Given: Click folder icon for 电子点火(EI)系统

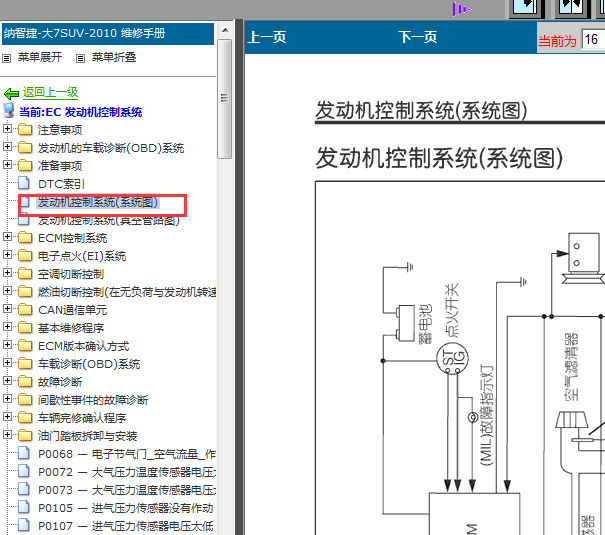Looking at the screenshot, I should (25, 255).
